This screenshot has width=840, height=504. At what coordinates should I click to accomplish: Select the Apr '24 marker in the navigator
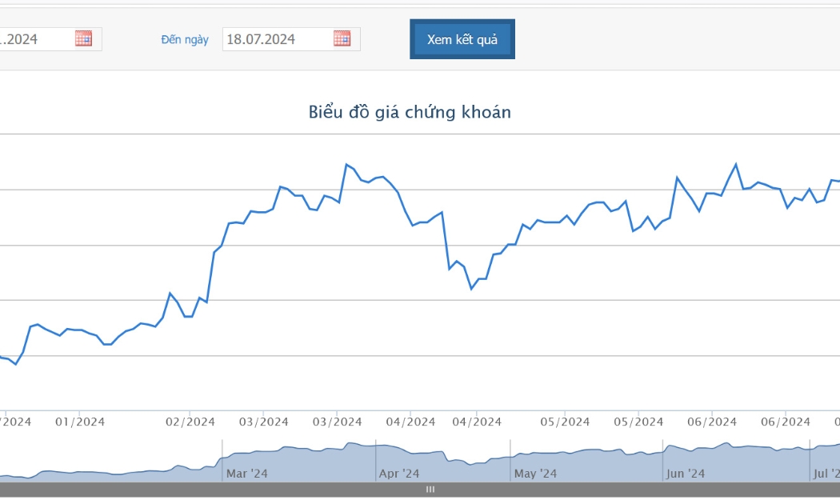399,474
